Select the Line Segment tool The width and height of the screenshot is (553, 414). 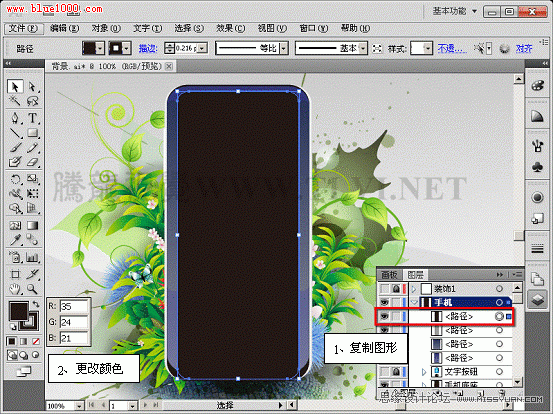[x=15, y=133]
